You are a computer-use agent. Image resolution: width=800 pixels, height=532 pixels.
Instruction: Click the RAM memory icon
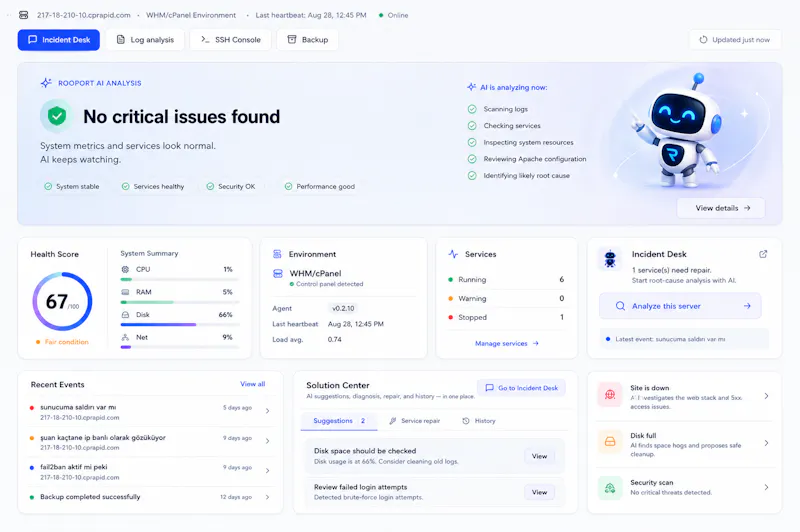coord(125,292)
